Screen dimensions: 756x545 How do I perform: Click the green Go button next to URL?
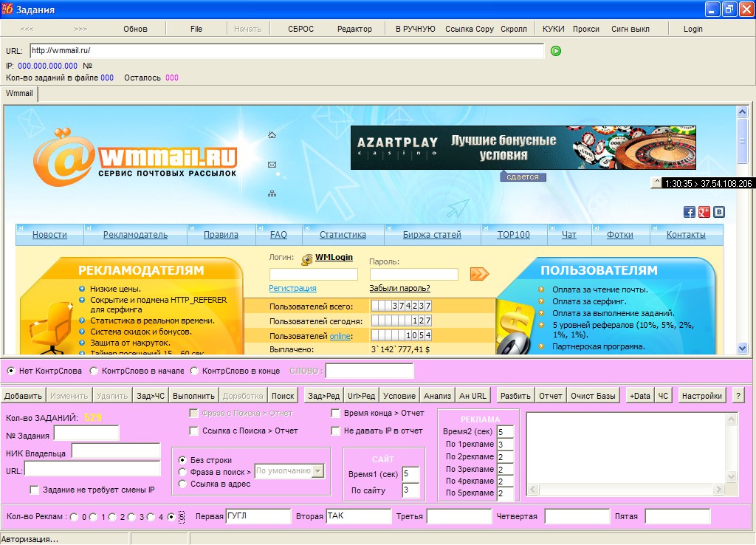point(556,51)
